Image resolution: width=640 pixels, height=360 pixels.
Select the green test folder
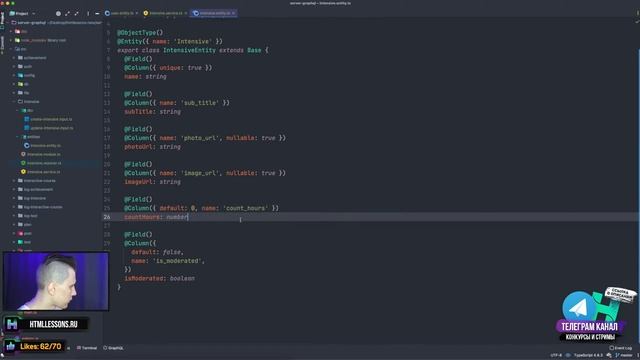pyautogui.click(x=24, y=242)
